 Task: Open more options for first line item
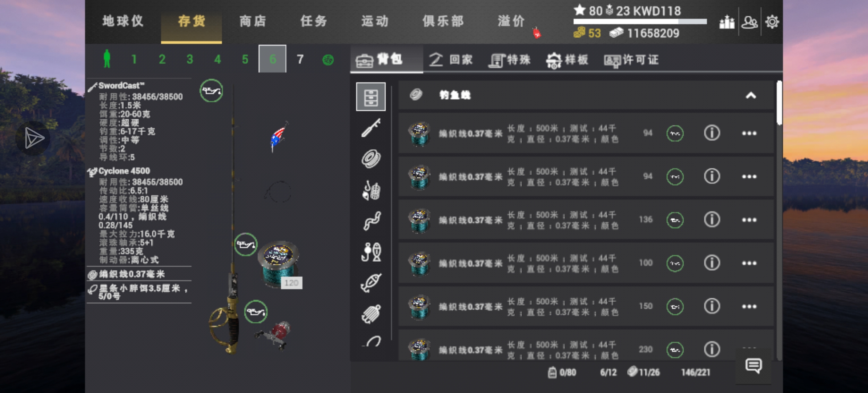(x=749, y=133)
